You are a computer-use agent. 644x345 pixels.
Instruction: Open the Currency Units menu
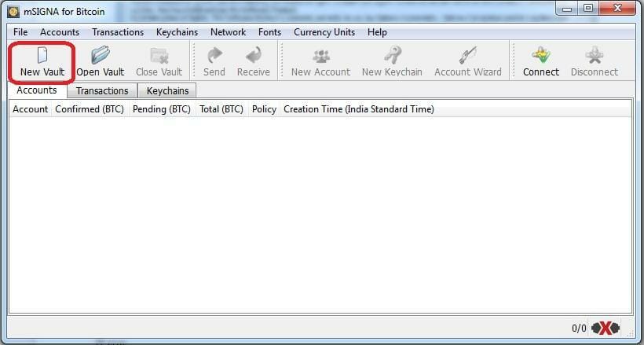click(x=324, y=32)
